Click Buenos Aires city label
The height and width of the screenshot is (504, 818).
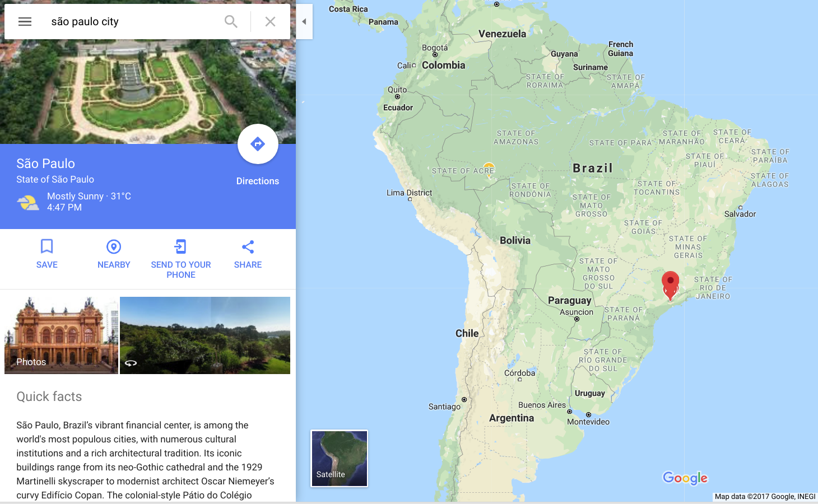(542, 405)
